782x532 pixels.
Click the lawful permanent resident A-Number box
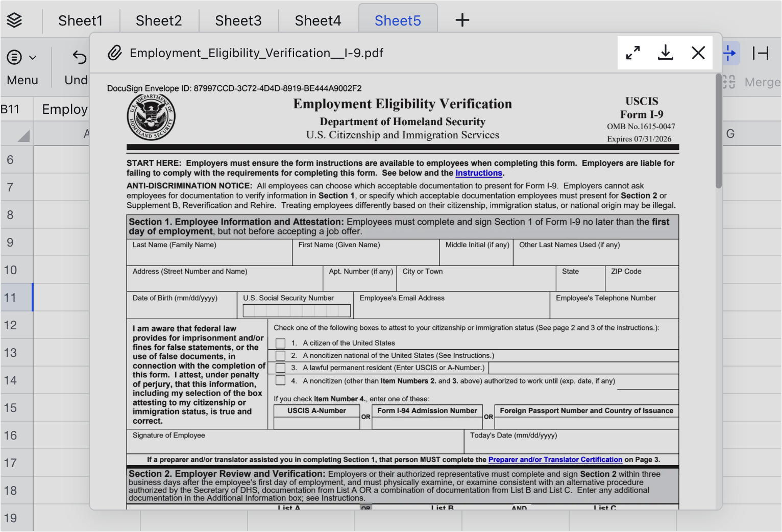click(583, 368)
